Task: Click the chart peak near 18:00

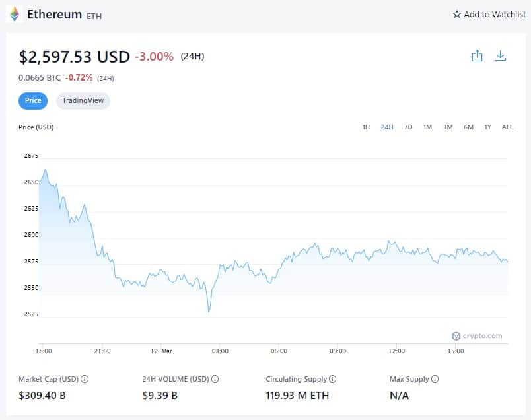Action: click(x=46, y=171)
